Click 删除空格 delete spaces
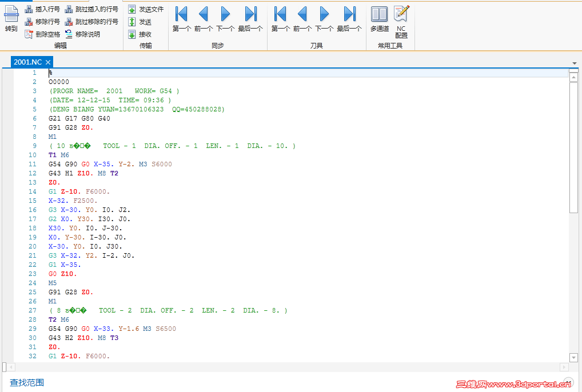582x392 pixels. 42,34
